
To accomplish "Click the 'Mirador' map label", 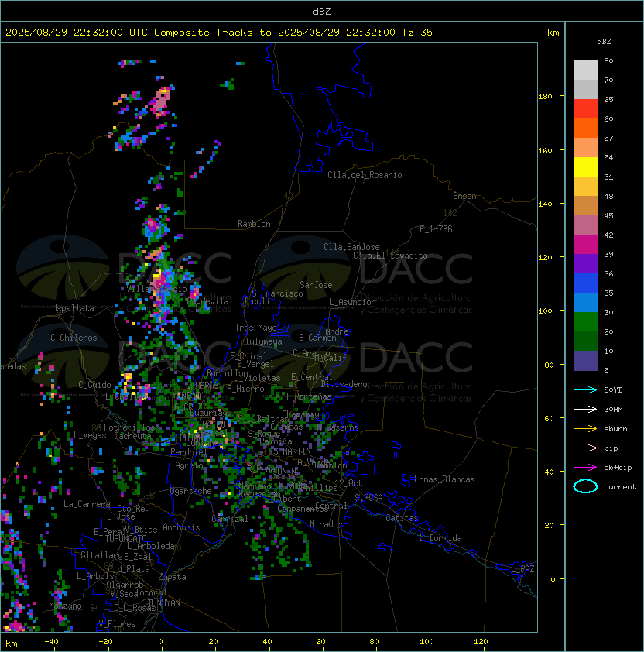I will [326, 524].
